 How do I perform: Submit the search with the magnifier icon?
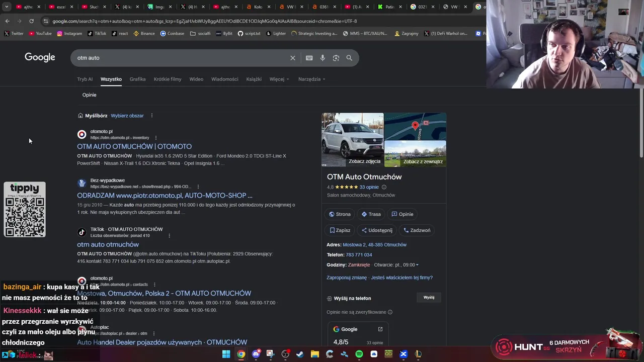click(x=349, y=58)
